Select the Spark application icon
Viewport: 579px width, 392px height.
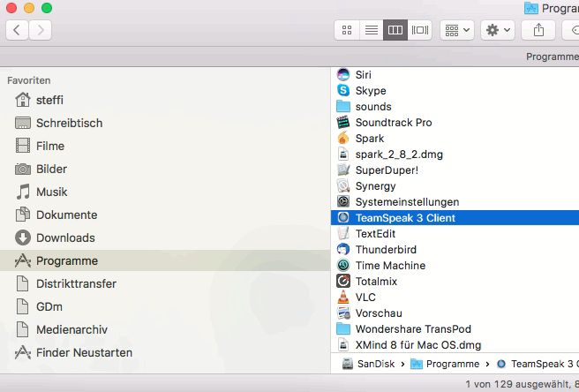[x=343, y=139]
